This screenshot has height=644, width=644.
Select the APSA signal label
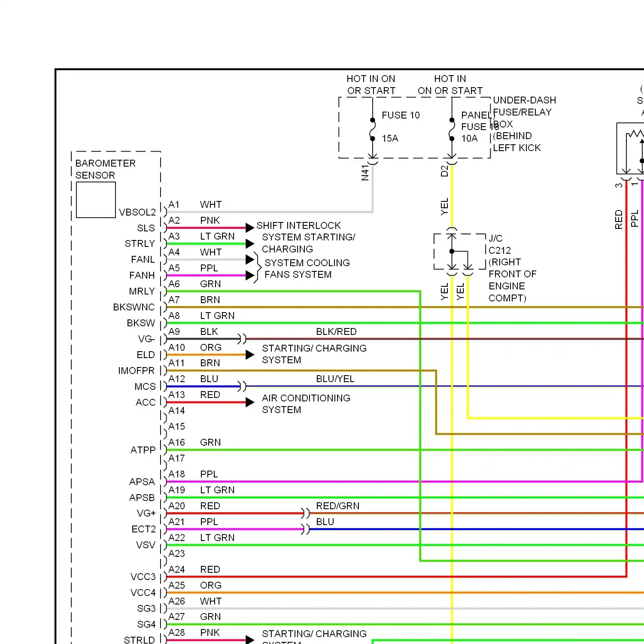[142, 482]
